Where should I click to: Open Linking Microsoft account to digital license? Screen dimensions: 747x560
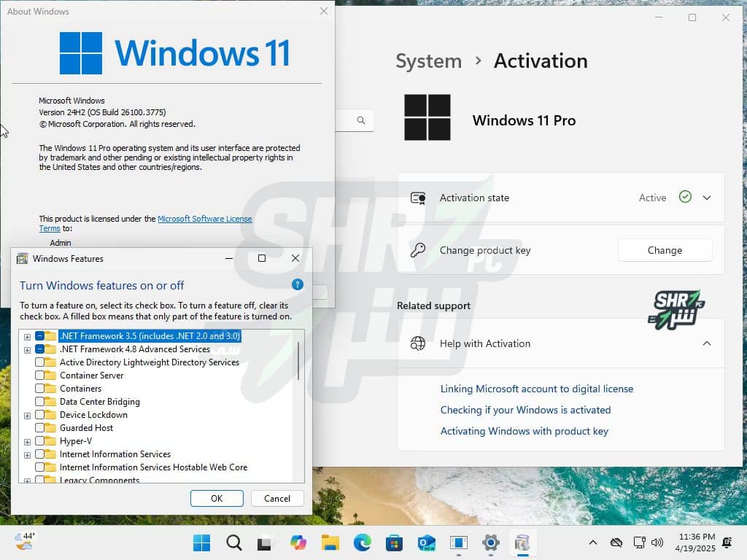pos(536,389)
